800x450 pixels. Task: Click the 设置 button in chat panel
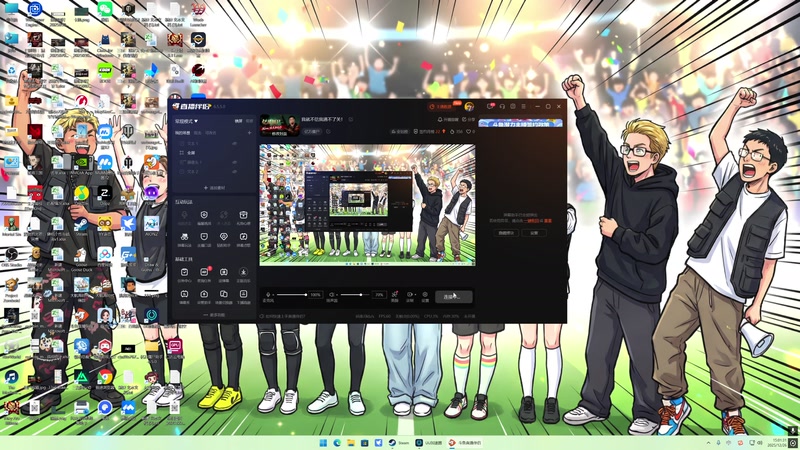534,233
